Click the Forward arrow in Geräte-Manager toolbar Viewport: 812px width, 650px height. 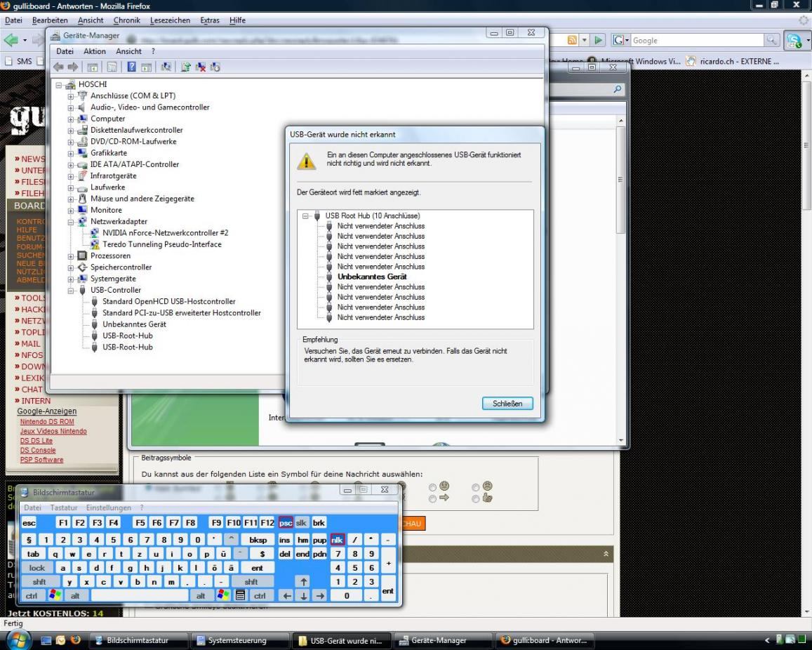(73, 67)
